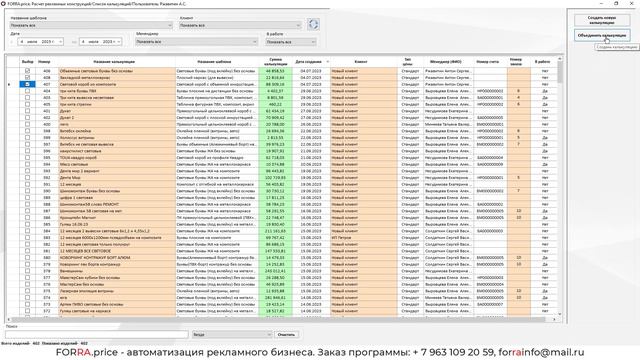The width and height of the screenshot is (640, 360).
Task: Click the scroll right arrow under the table
Action: [554, 319]
